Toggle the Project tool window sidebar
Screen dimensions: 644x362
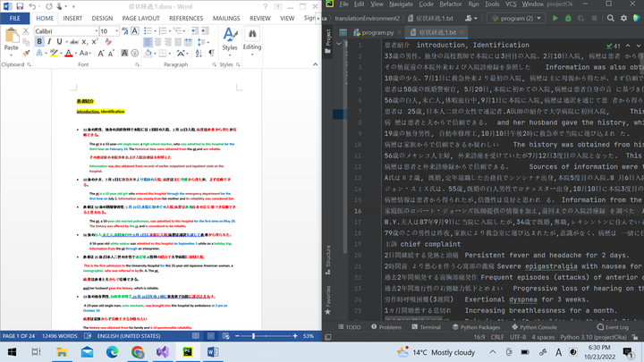coord(327,38)
